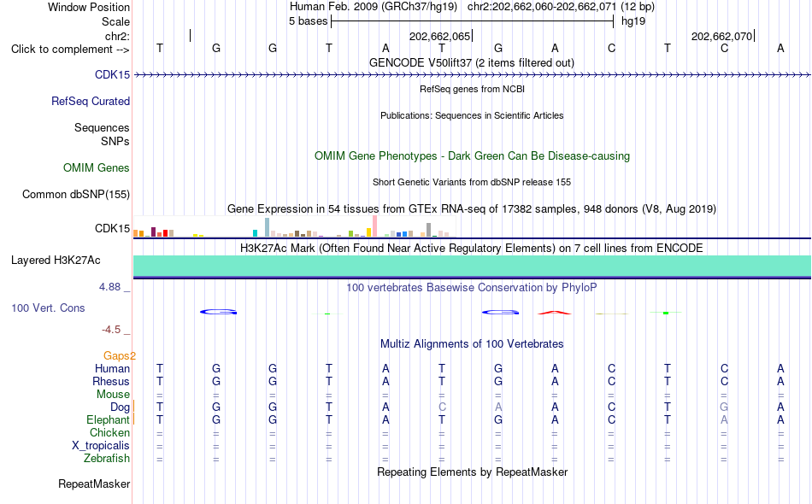The height and width of the screenshot is (504, 812).
Task: Click the Rhesus species label
Action: click(x=111, y=381)
